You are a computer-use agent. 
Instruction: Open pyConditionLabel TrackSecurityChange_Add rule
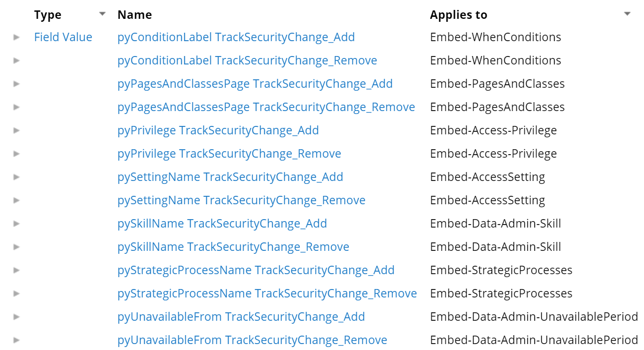pos(236,37)
